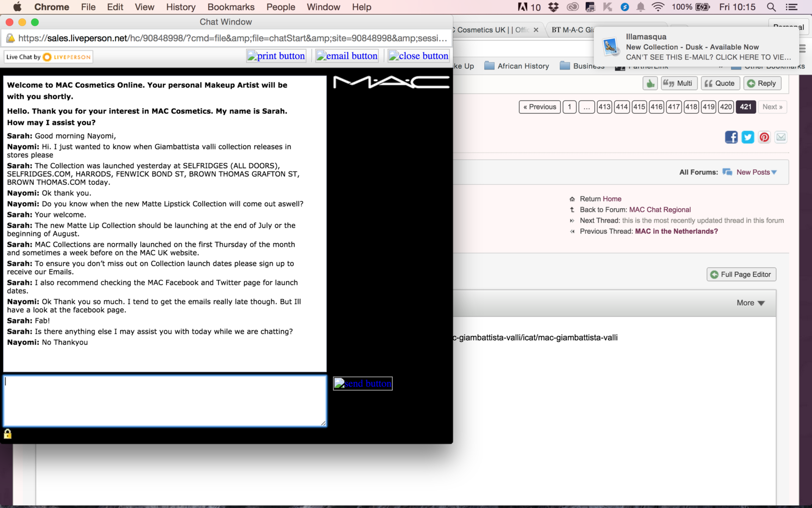The image size is (812, 508).
Task: Share thread by email envelope icon
Action: [781, 137]
